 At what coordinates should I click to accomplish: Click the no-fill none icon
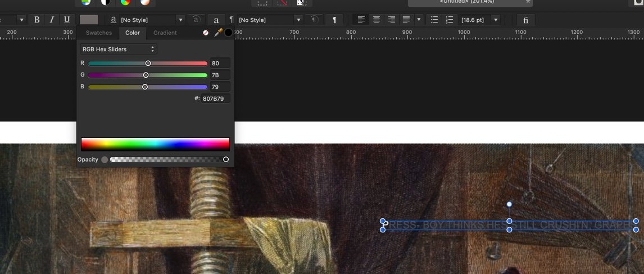[206, 33]
